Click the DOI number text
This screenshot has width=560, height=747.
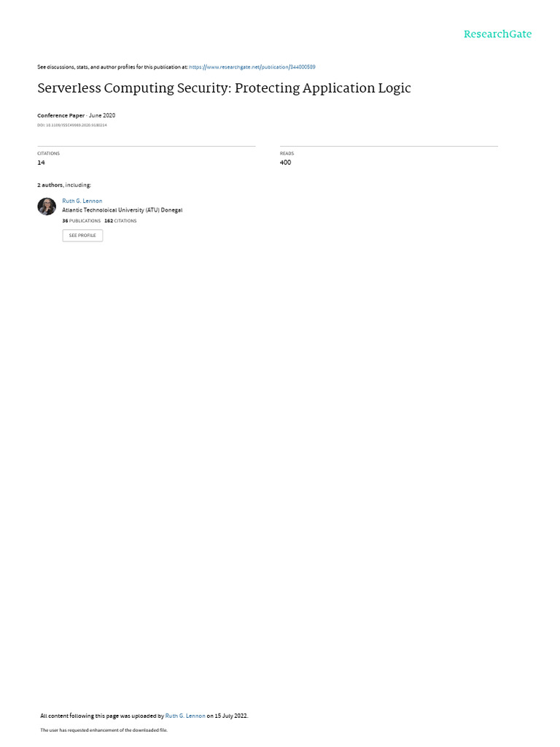coord(72,125)
